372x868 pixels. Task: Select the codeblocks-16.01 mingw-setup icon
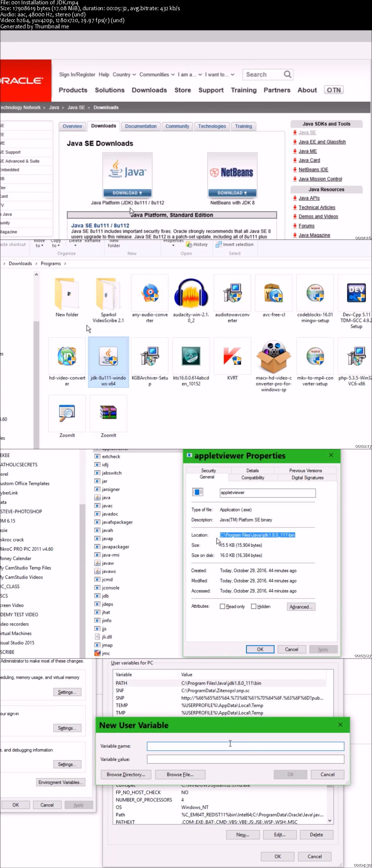pyautogui.click(x=315, y=293)
